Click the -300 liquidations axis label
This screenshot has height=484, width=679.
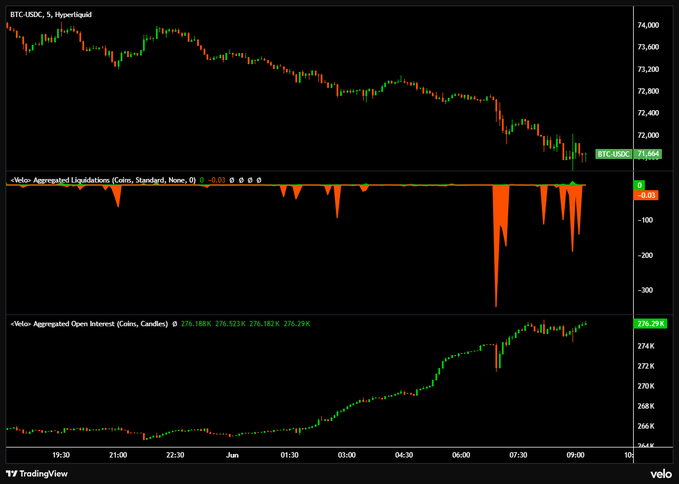coord(646,290)
